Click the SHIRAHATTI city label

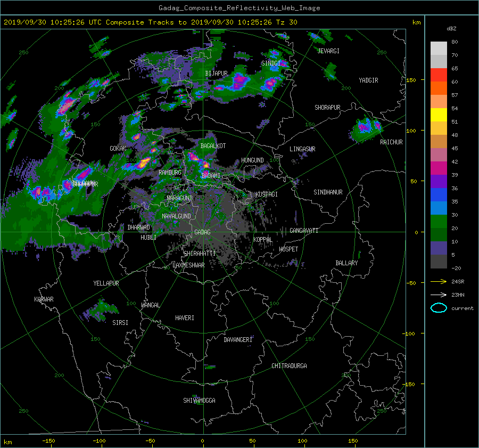(x=200, y=254)
